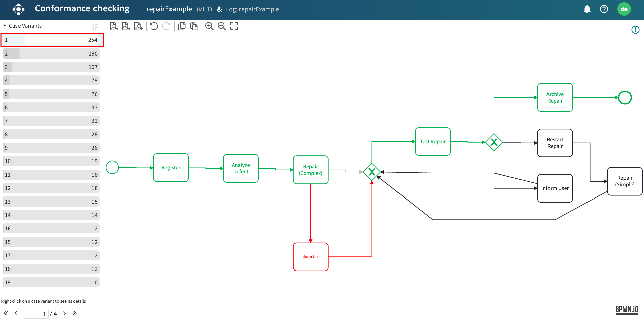Viewport: 644px width, 324px height.
Task: Click the Paste clipboard icon
Action: tap(194, 26)
